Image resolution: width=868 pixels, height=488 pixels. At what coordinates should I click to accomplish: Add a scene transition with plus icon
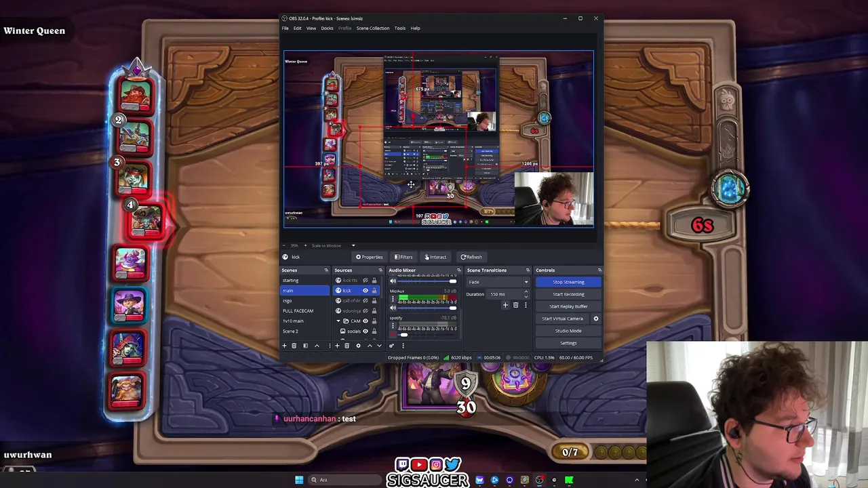(x=505, y=306)
